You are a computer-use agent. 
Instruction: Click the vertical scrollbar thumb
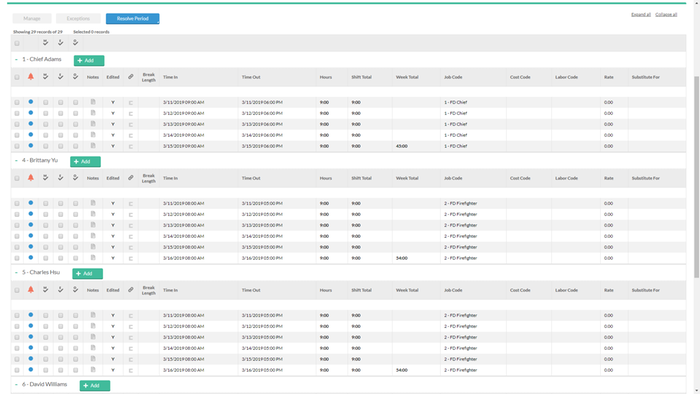[x=696, y=176]
